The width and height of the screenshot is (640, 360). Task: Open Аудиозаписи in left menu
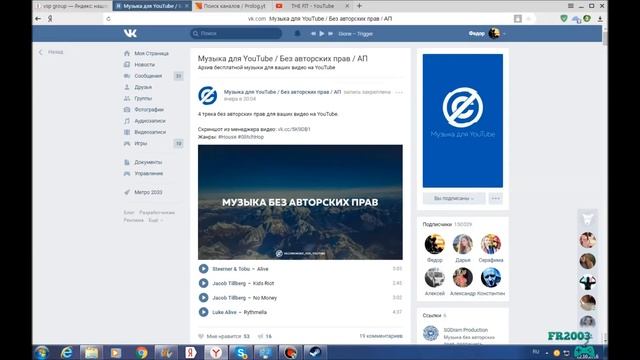pos(149,121)
